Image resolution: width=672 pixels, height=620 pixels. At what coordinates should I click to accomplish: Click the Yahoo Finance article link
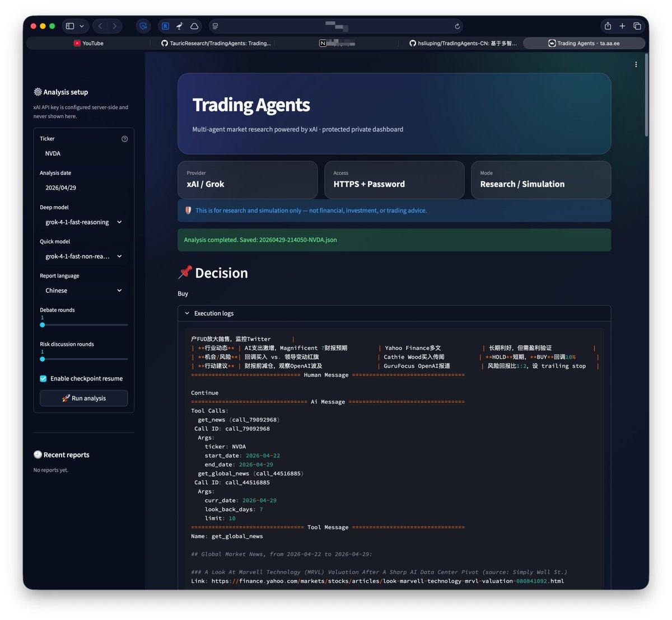click(388, 581)
